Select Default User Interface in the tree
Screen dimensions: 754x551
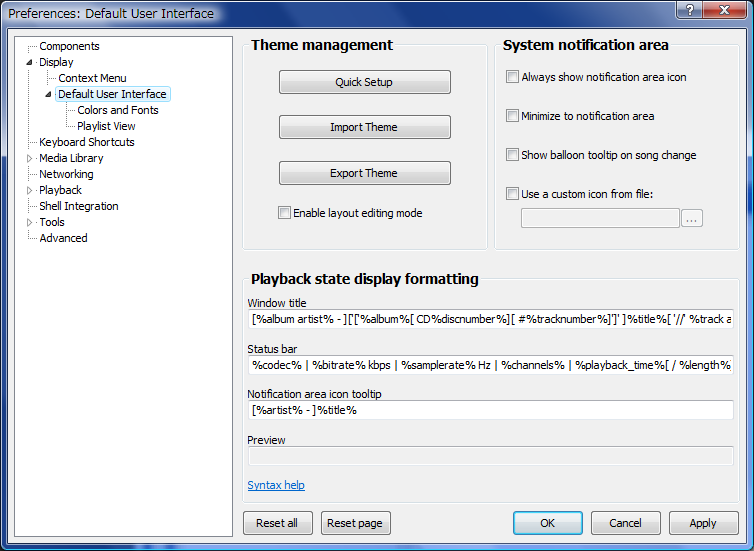(x=113, y=94)
